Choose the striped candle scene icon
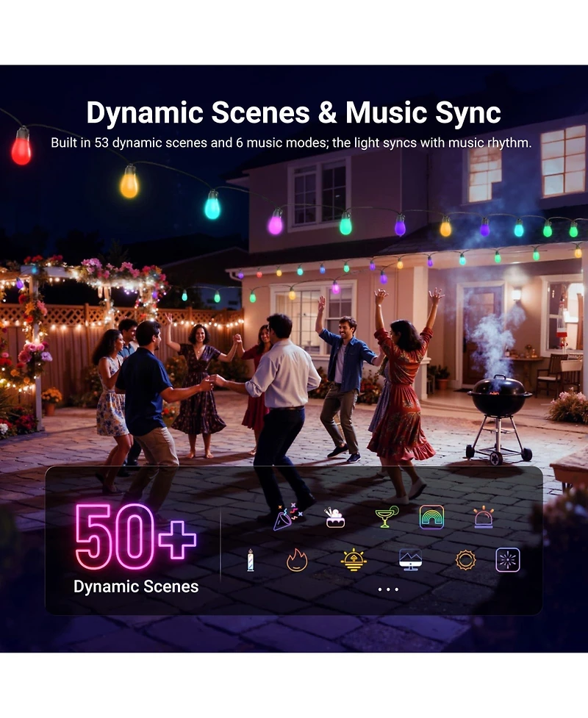 (250, 559)
